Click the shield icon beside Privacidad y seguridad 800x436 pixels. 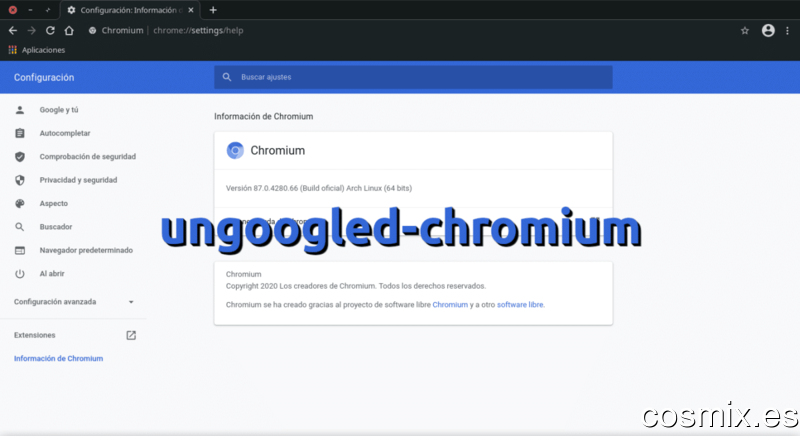click(x=20, y=180)
